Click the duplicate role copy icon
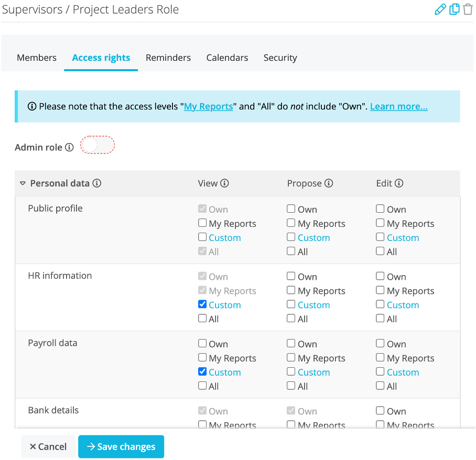 tap(454, 9)
